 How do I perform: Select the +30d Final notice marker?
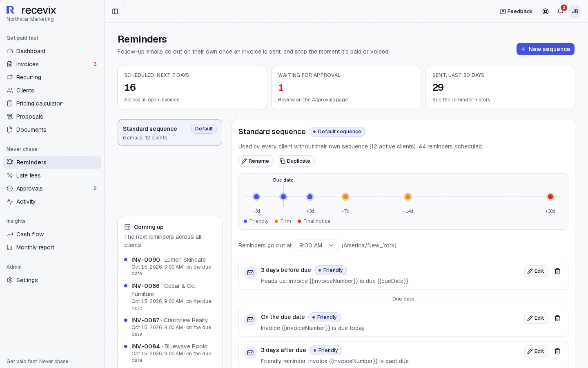[550, 197]
